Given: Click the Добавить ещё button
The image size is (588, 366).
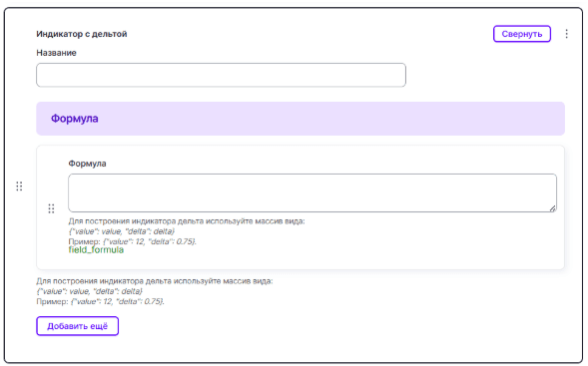Looking at the screenshot, I should pyautogui.click(x=77, y=326).
